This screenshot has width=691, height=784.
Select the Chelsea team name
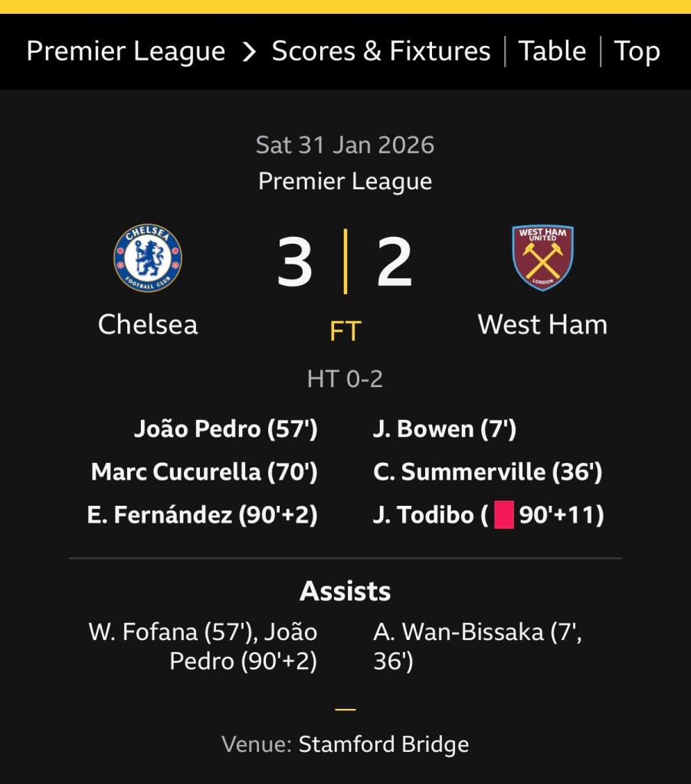tap(148, 324)
